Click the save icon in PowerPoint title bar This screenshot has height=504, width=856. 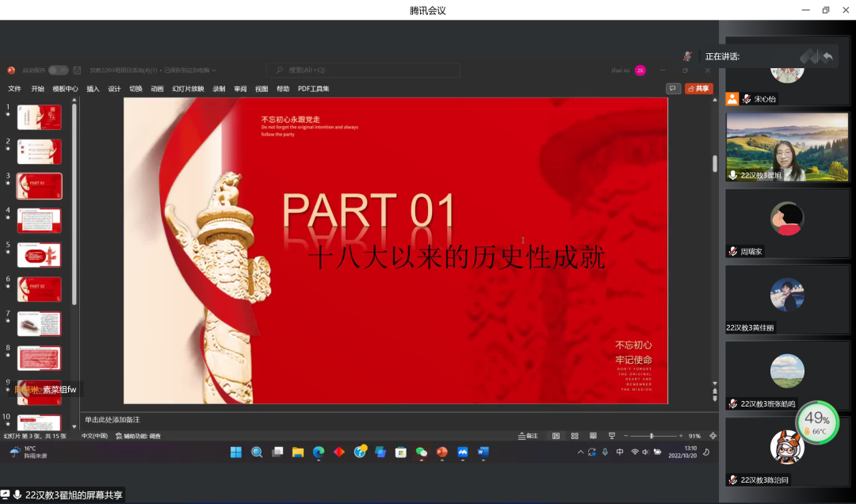pos(77,71)
